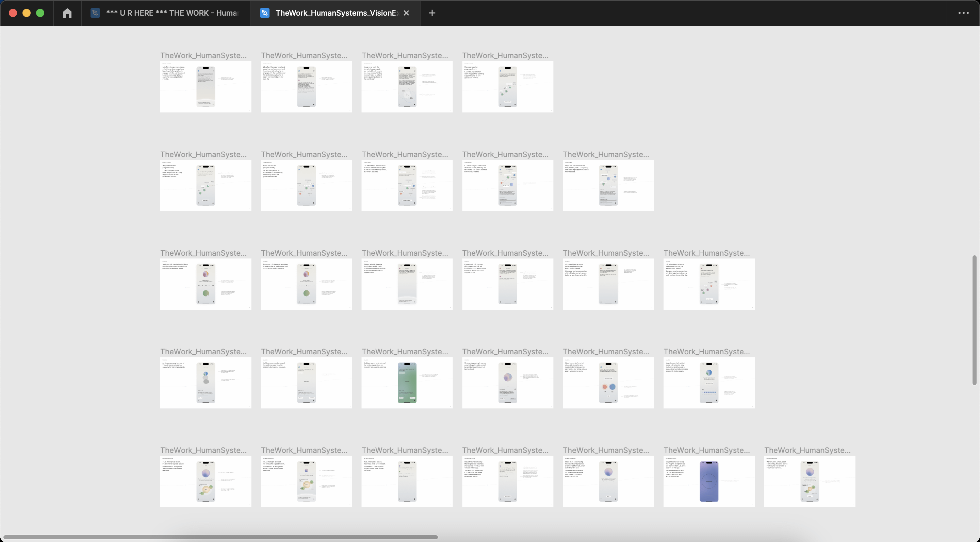The width and height of the screenshot is (980, 542).
Task: Open the bottom-right TheWork_HumanSyste thumbnail
Action: (809, 481)
